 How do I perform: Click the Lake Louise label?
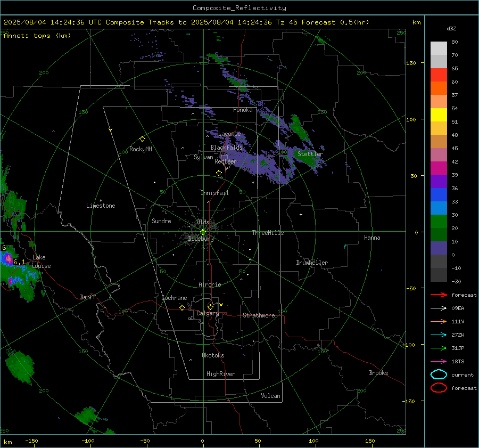tap(42, 262)
